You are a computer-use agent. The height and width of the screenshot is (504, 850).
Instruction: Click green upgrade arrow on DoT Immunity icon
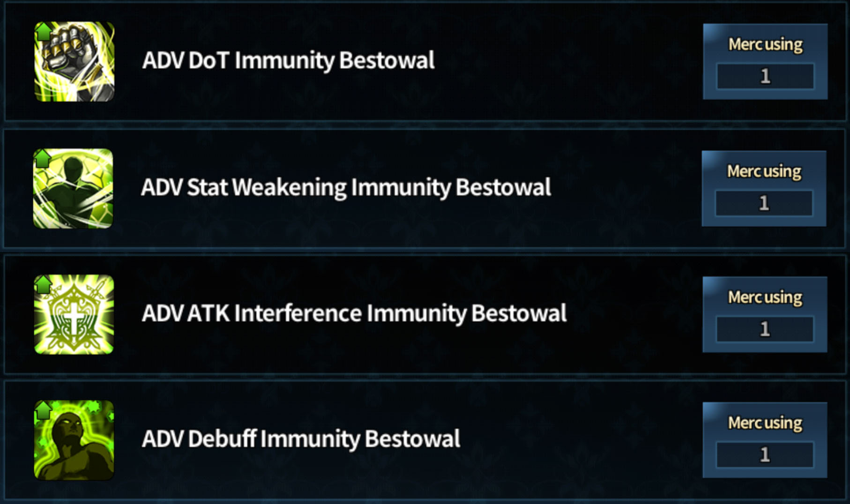[x=44, y=32]
